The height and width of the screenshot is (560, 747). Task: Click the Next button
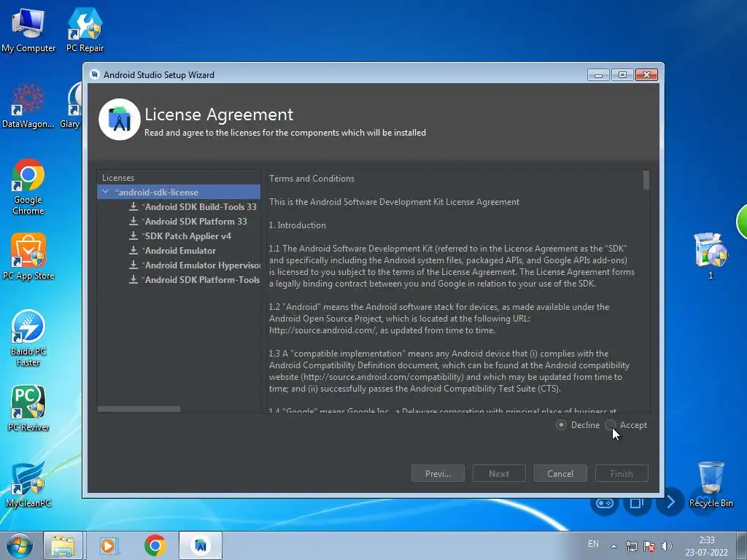coord(499,473)
